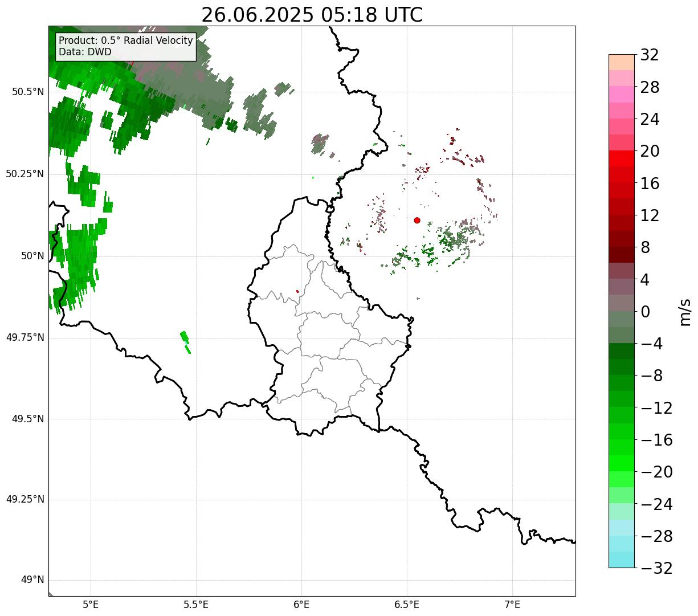This screenshot has width=698, height=616.
Task: Click the 49.25°N latitude label
Action: click(x=25, y=499)
